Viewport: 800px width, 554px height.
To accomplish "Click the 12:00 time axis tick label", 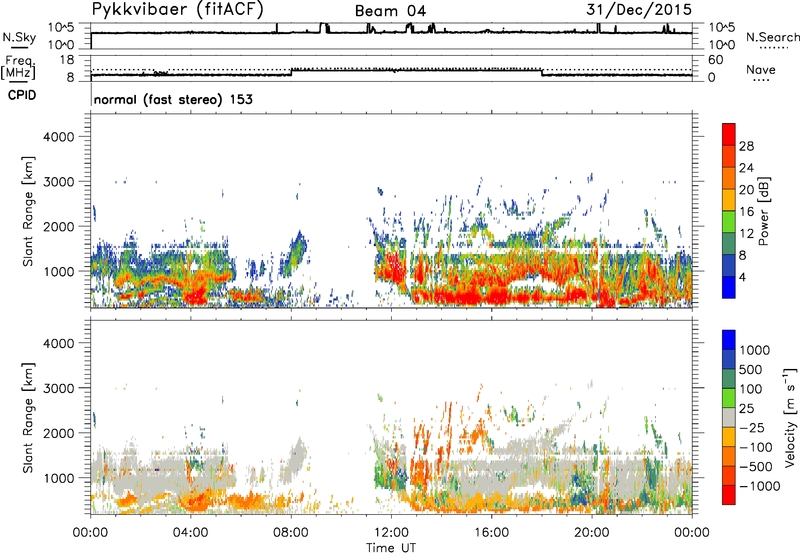I will point(391,533).
